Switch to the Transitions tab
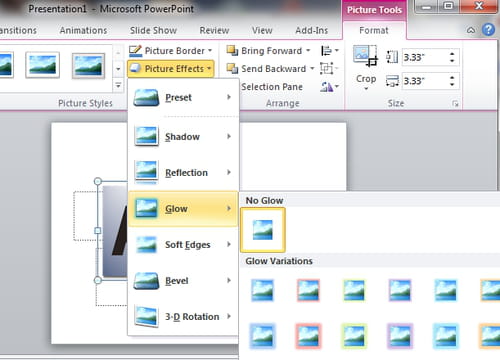 point(18,30)
